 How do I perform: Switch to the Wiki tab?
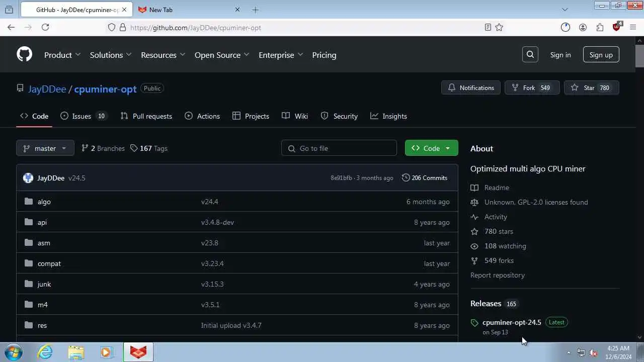tap(295, 116)
